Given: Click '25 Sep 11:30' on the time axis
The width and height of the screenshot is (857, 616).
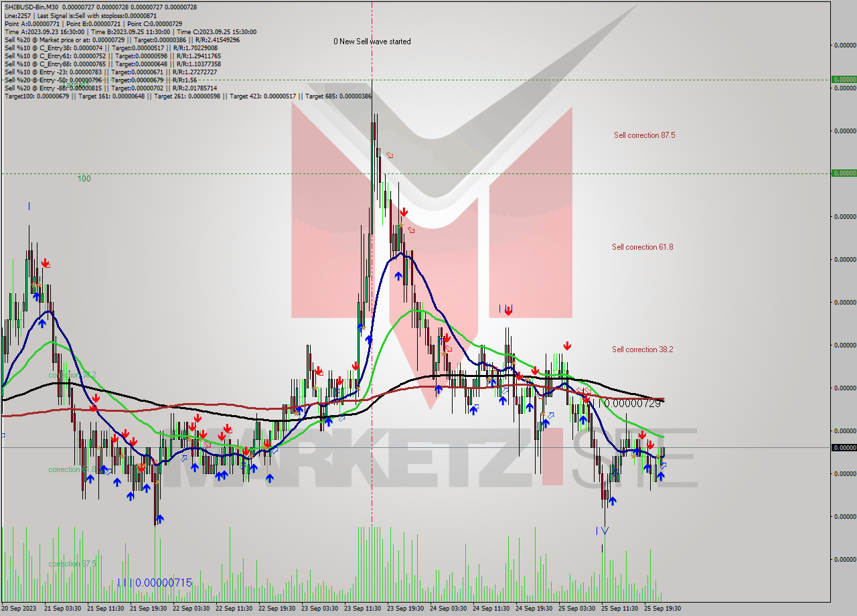Looking at the screenshot, I should click(x=620, y=609).
